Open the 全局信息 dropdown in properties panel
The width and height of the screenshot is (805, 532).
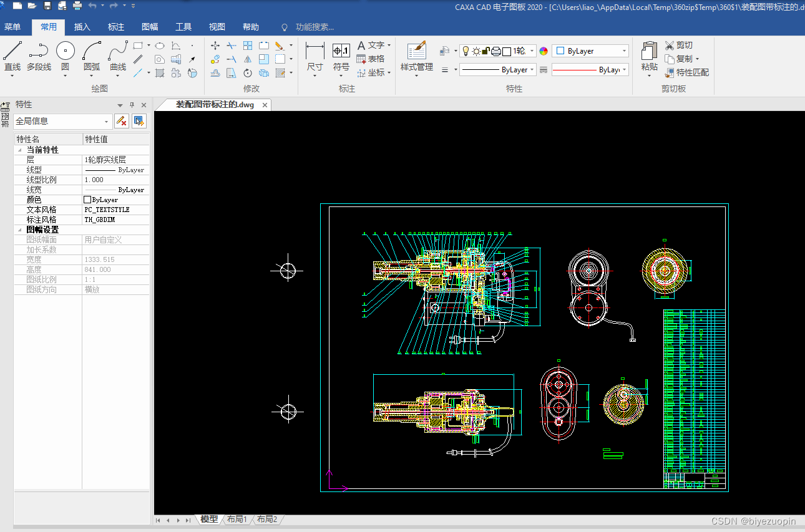pyautogui.click(x=107, y=122)
